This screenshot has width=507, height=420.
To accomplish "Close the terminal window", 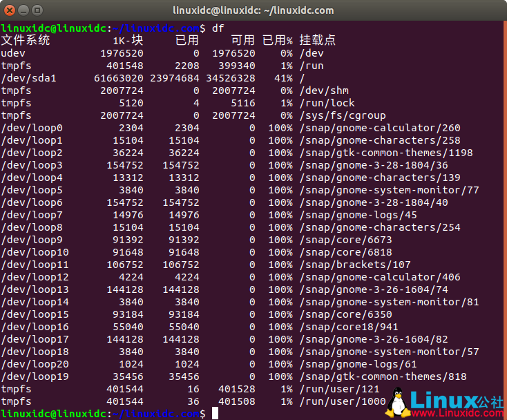I will (10, 10).
